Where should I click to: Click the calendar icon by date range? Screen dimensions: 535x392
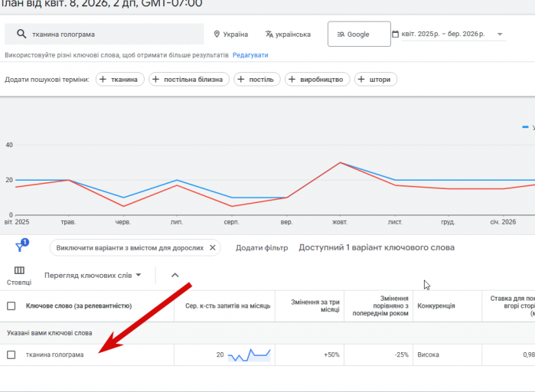click(x=396, y=34)
